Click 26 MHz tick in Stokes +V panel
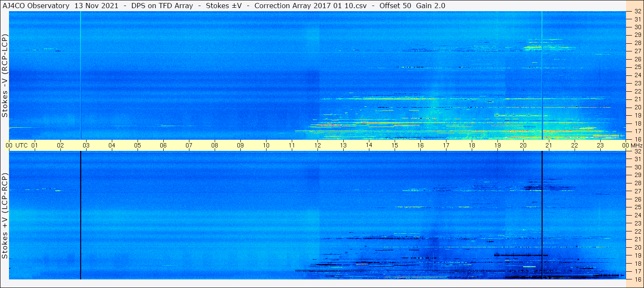This screenshot has width=644, height=288. 637,199
